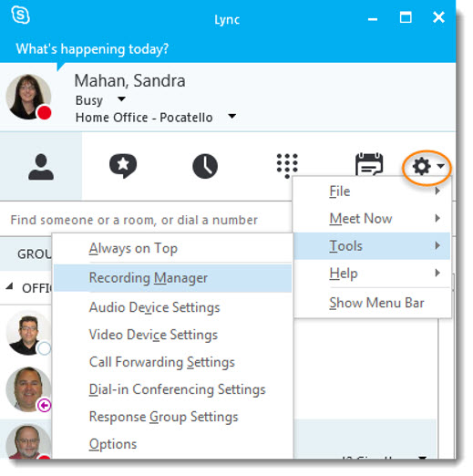Open the Contacts view person icon

(41, 167)
